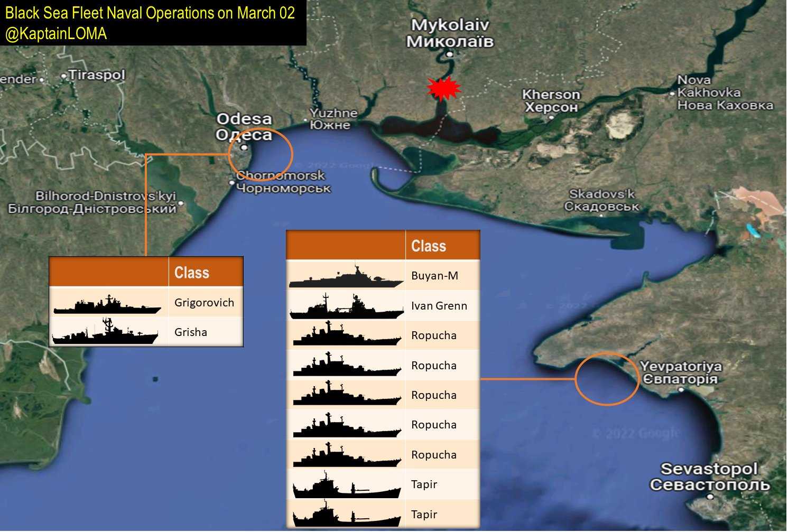
Task: Select the Grisha corvette silhouette
Action: click(105, 332)
